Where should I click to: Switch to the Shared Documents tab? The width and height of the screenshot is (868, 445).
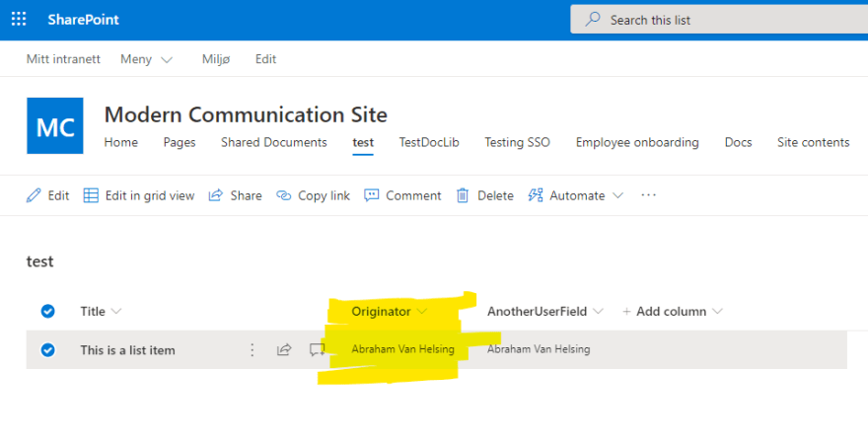pyautogui.click(x=273, y=142)
